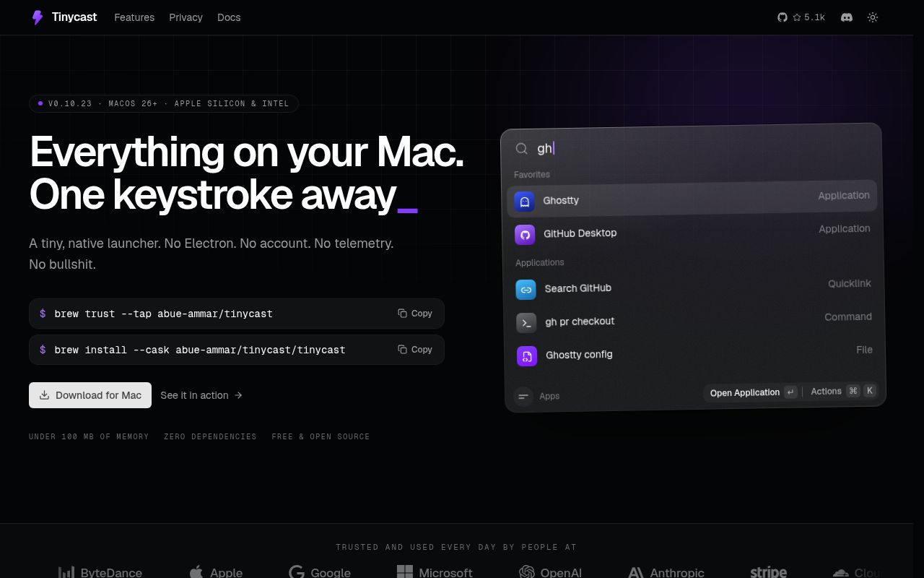Click the Quicklink type label

pos(850,283)
